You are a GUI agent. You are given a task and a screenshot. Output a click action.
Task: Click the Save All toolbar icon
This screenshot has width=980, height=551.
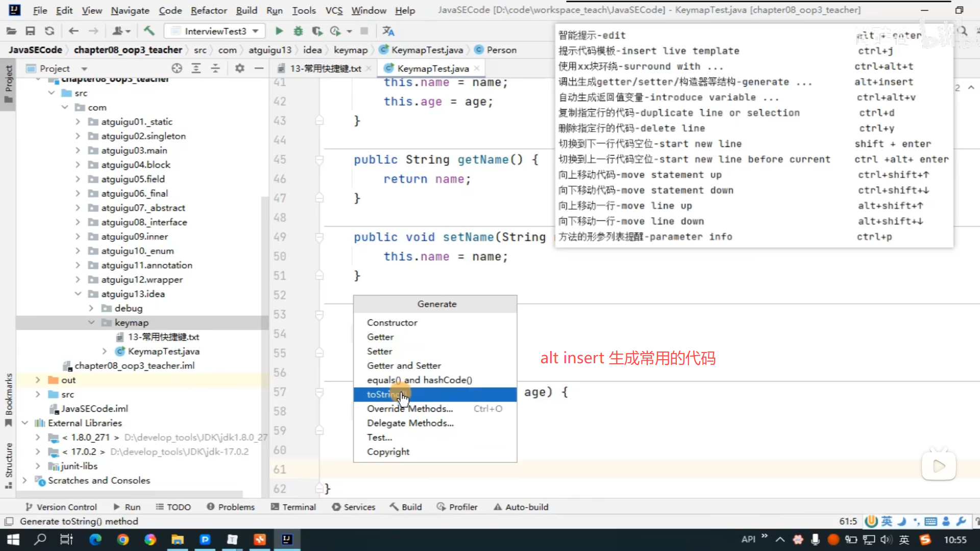click(x=30, y=31)
